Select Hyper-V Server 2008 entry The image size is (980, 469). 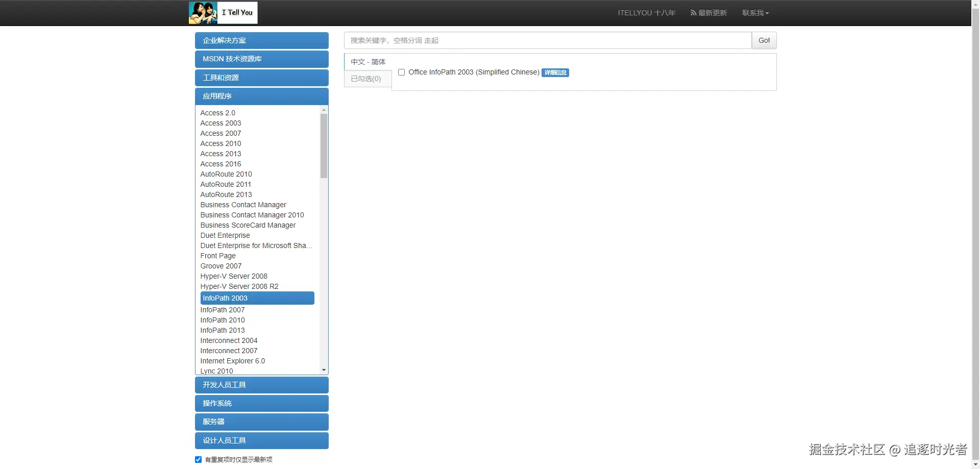point(234,276)
